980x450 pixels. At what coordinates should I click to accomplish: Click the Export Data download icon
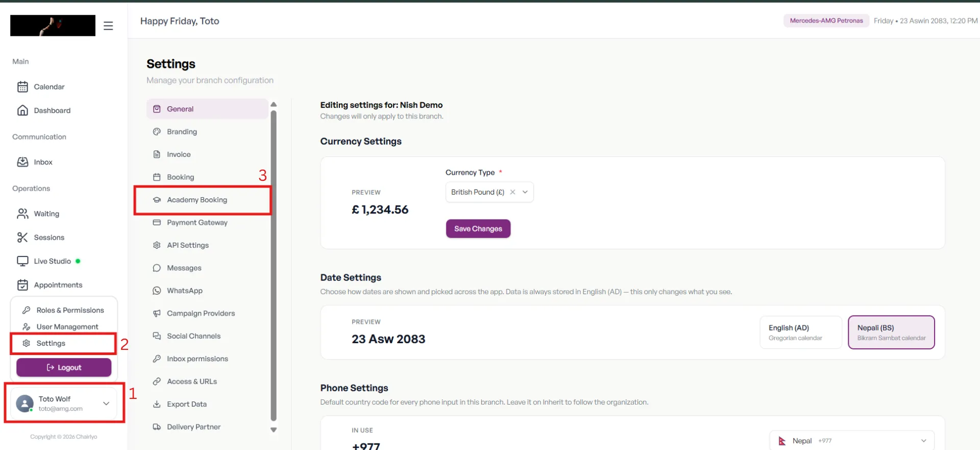157,404
